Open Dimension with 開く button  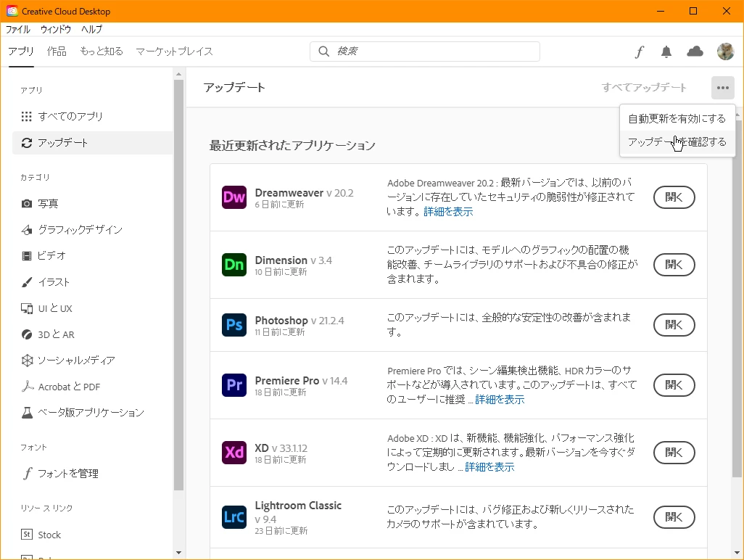(674, 265)
